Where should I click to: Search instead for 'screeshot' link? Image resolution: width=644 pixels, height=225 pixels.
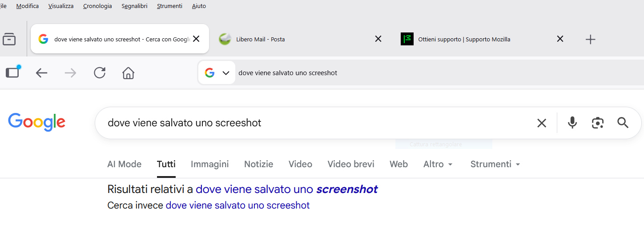tap(237, 205)
